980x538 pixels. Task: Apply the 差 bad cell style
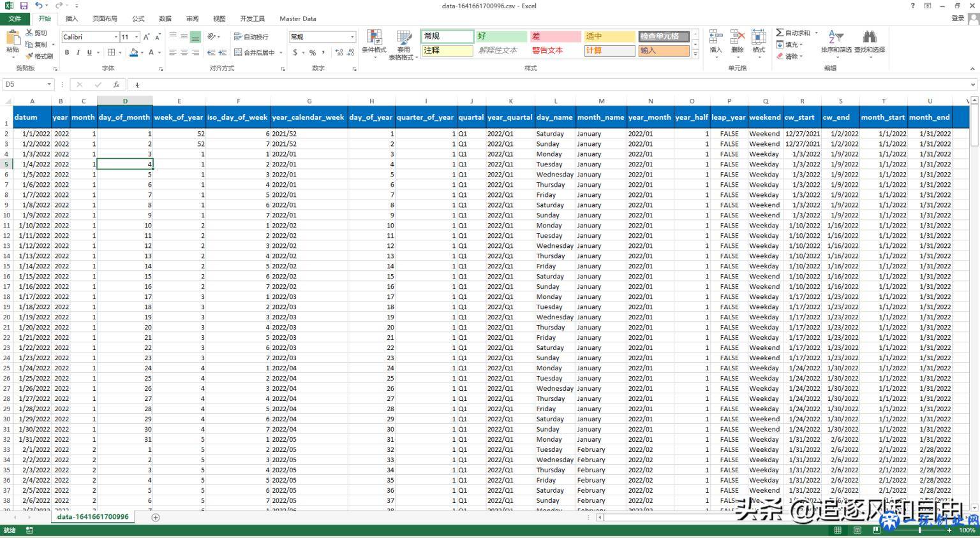(555, 36)
